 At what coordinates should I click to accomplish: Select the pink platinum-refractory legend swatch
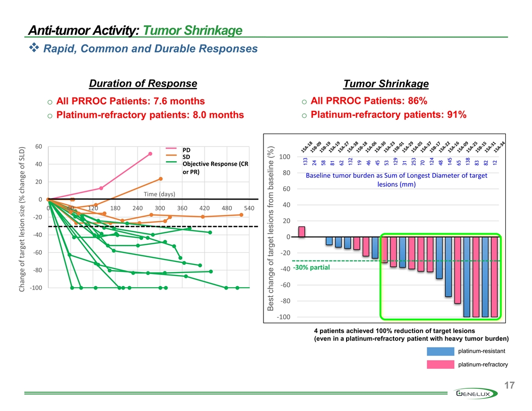coord(441,365)
